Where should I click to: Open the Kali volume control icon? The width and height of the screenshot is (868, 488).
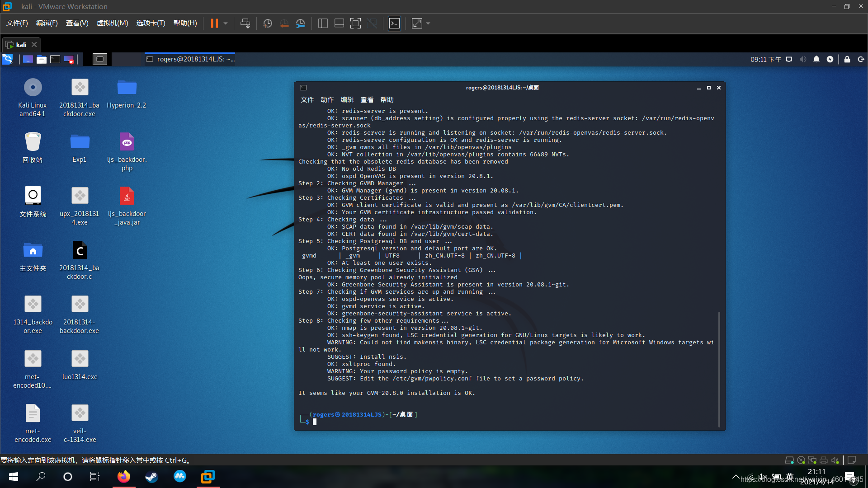pyautogui.click(x=803, y=59)
